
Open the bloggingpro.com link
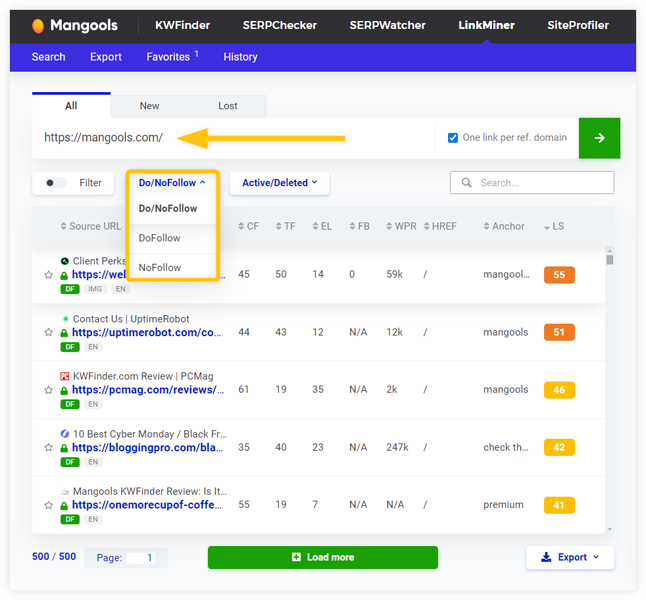[x=148, y=447]
